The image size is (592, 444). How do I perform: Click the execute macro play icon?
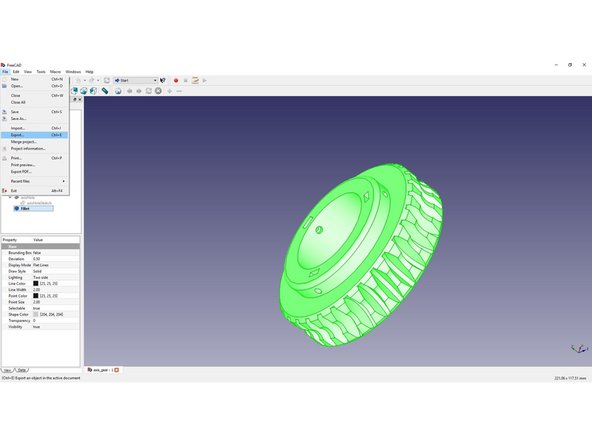[205, 80]
